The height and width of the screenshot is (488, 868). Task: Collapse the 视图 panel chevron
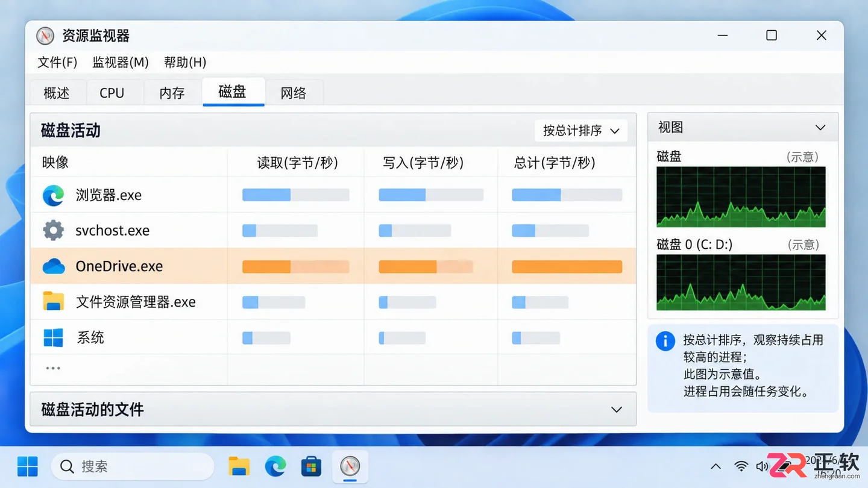pyautogui.click(x=820, y=128)
